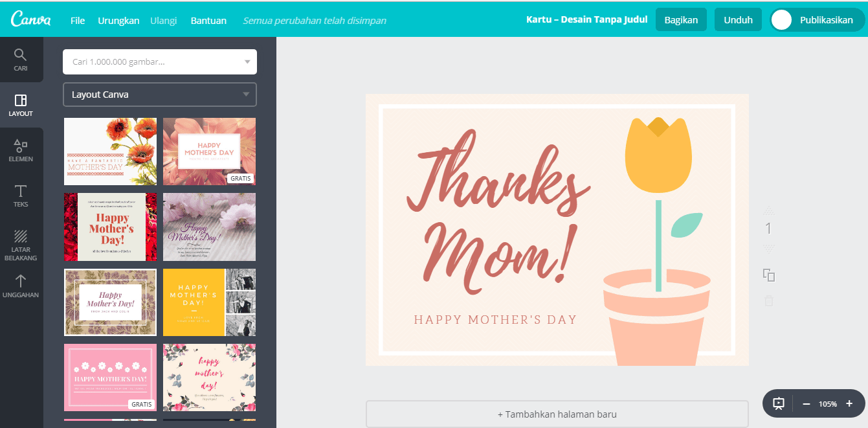Select the poppy flowers Mother's Day layout

coord(110,152)
